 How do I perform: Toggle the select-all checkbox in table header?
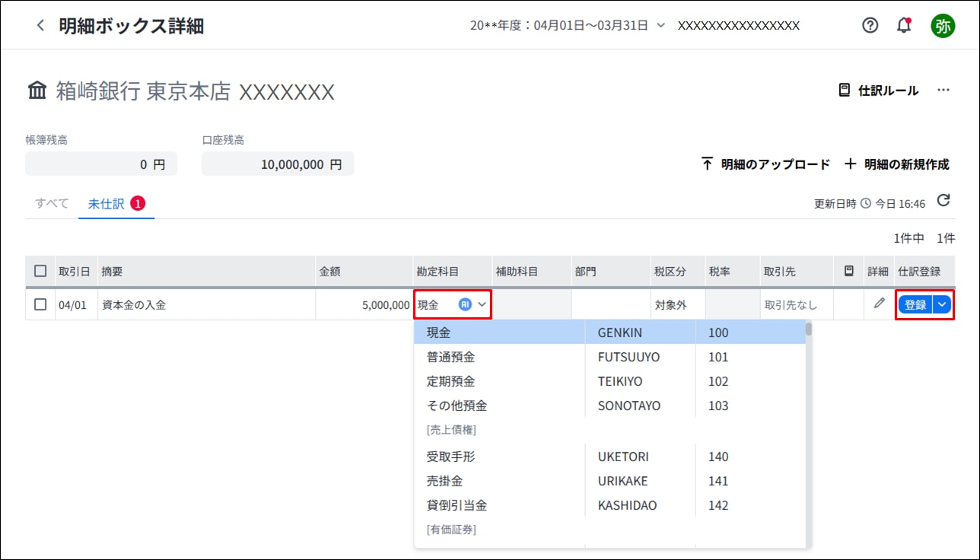point(40,272)
